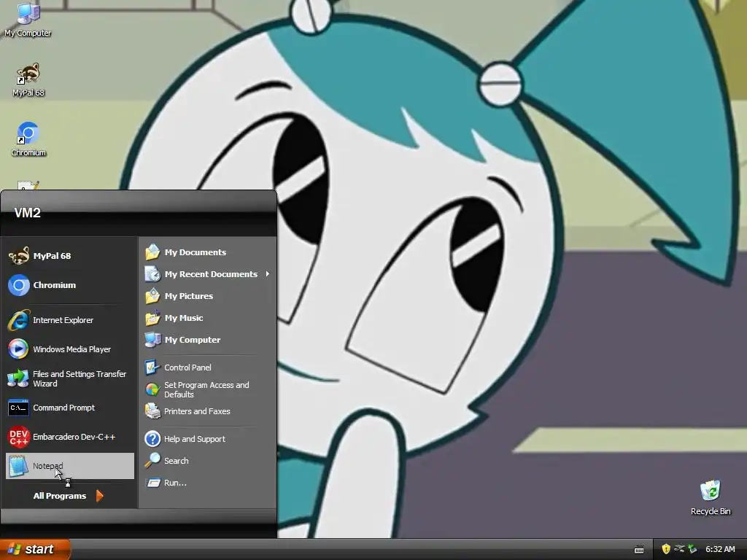747x560 pixels.
Task: Open Help and Support
Action: coord(208,438)
